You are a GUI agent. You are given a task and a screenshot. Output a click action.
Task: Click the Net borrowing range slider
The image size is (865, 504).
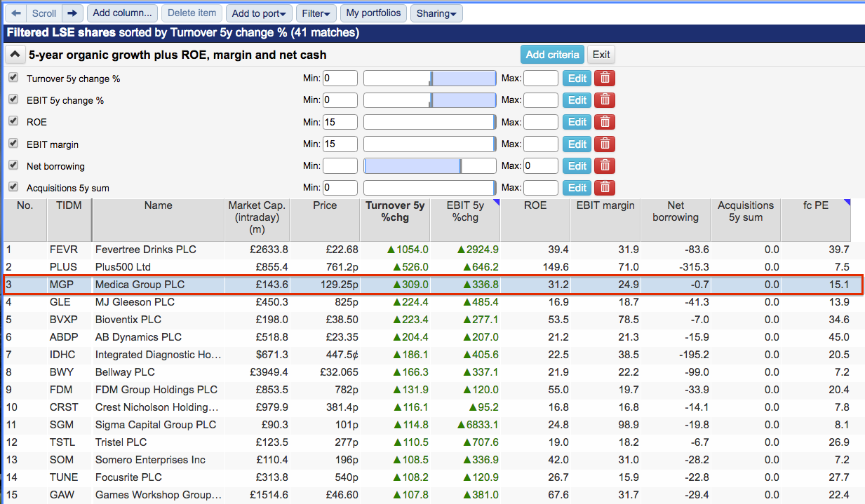(430, 166)
